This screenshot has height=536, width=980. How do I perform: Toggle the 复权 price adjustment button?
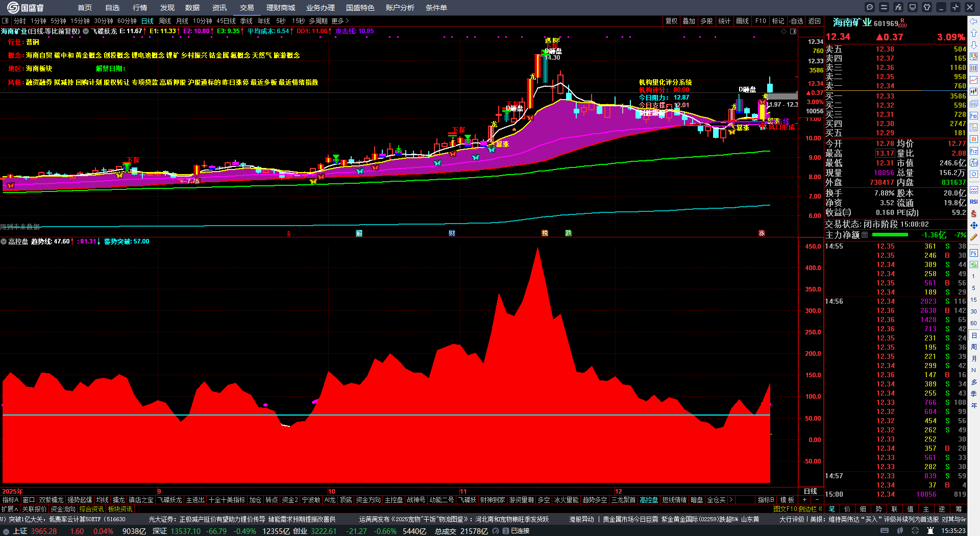click(x=672, y=21)
